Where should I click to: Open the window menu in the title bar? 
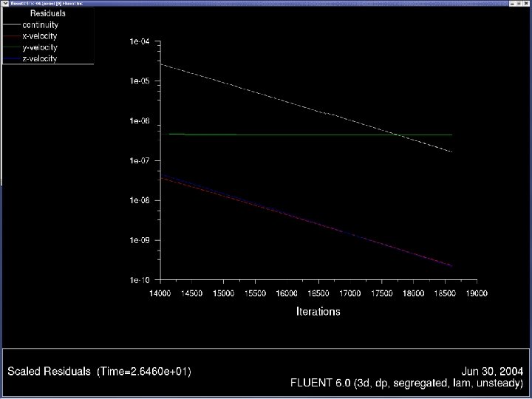pyautogui.click(x=4, y=3)
